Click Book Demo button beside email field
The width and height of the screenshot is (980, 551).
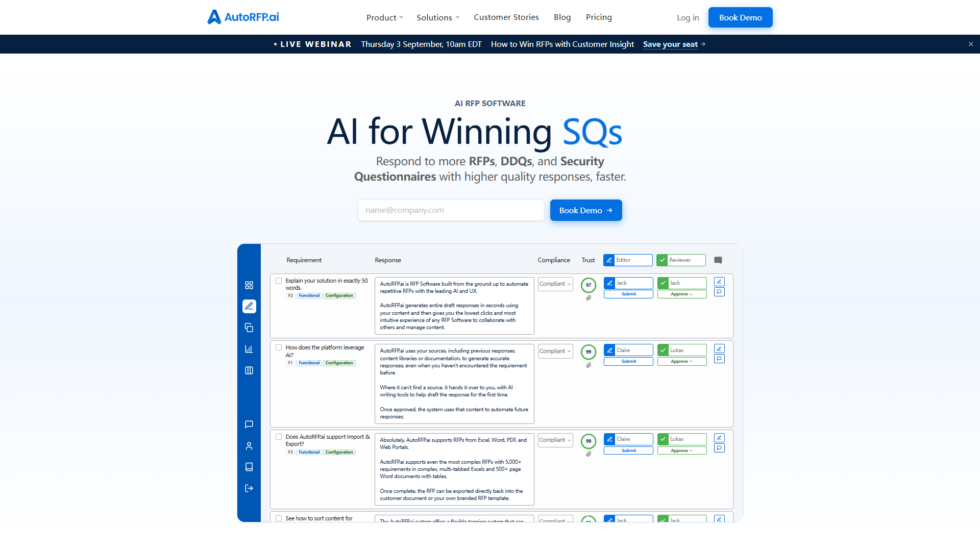[x=586, y=210]
